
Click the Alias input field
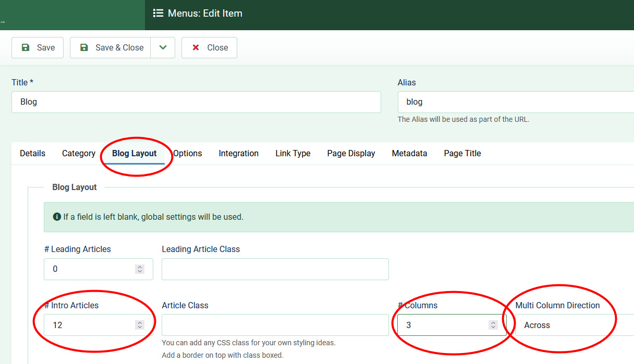pos(515,102)
